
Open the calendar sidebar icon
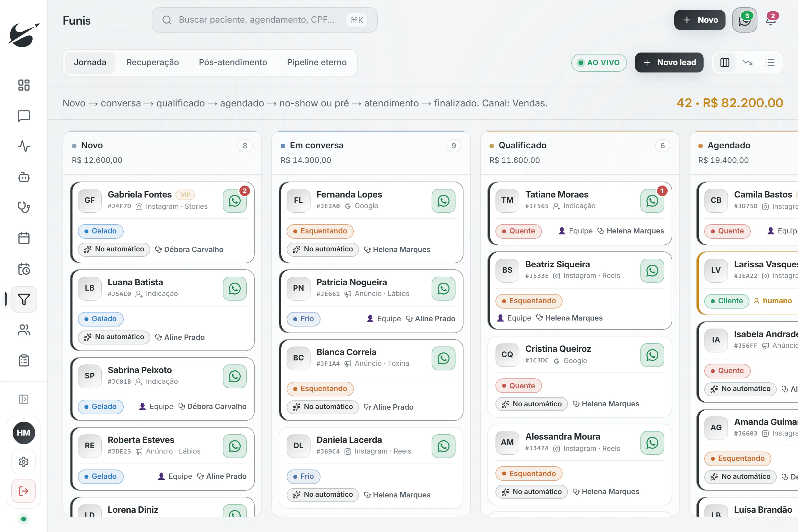pyautogui.click(x=24, y=238)
